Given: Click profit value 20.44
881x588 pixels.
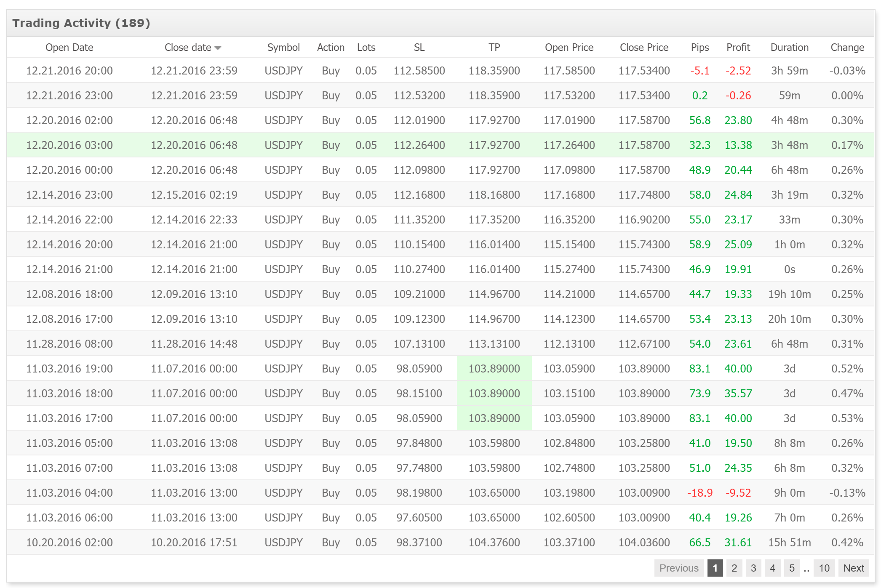Looking at the screenshot, I should click(738, 170).
